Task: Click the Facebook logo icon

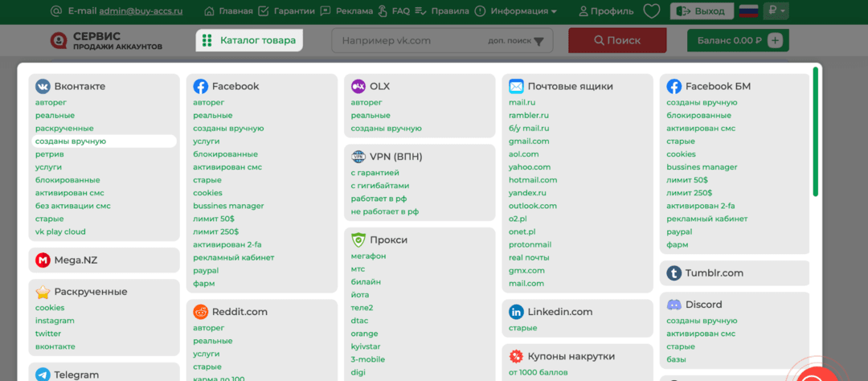Action: coord(200,86)
